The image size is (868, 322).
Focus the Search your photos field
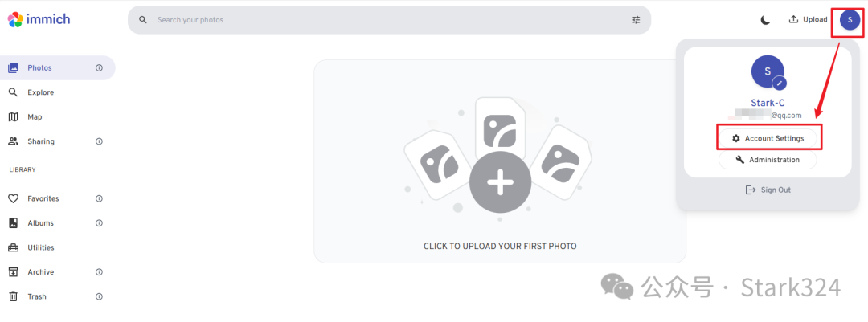coord(389,20)
